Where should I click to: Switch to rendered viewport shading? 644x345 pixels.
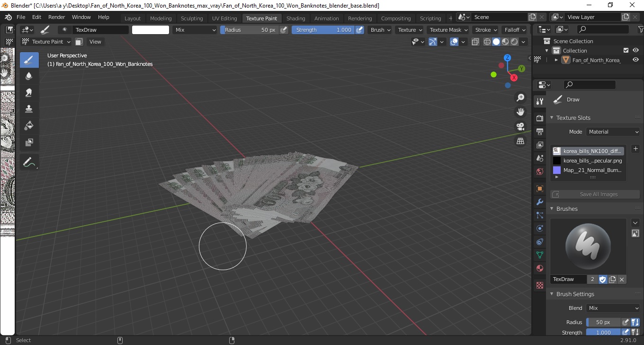(x=514, y=42)
